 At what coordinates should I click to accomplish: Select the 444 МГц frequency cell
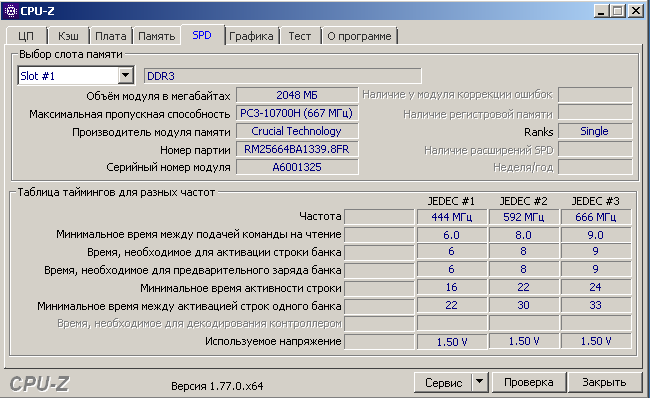(x=451, y=217)
